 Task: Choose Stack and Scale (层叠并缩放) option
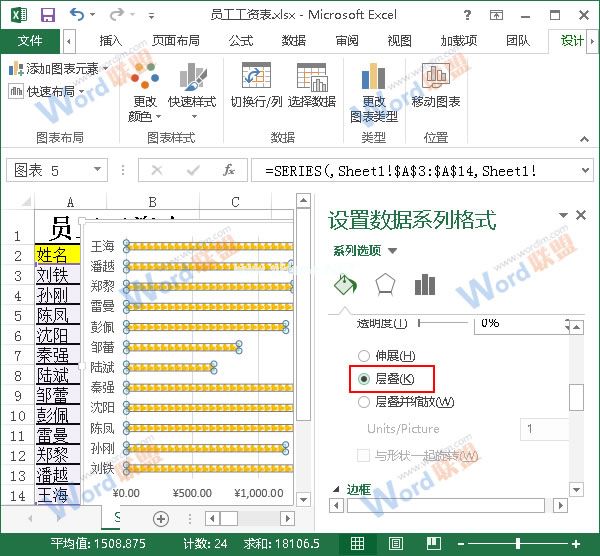click(x=365, y=402)
